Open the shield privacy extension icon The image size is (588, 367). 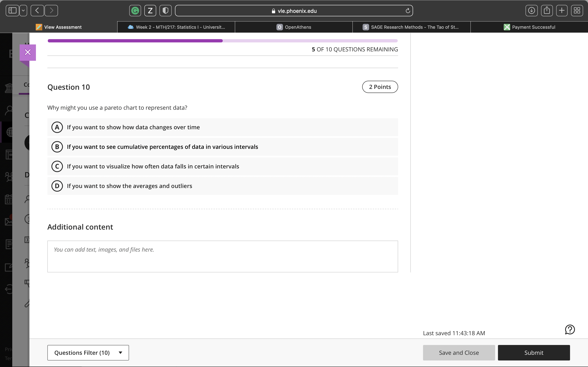click(165, 10)
